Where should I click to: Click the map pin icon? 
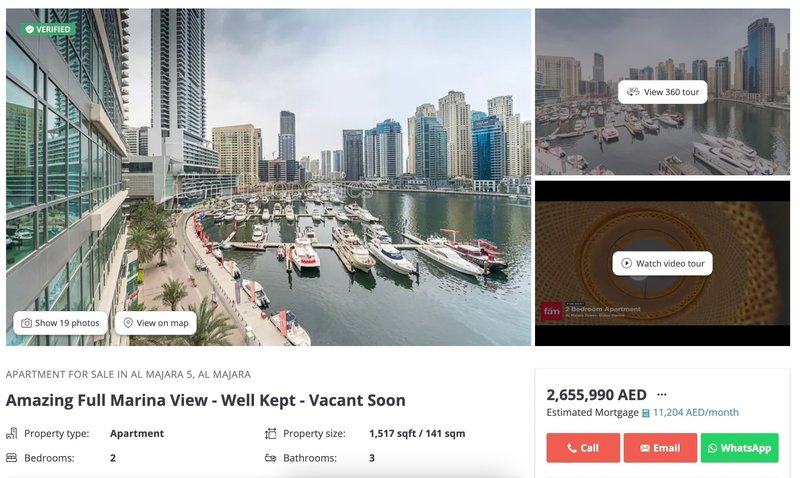pyautogui.click(x=128, y=323)
